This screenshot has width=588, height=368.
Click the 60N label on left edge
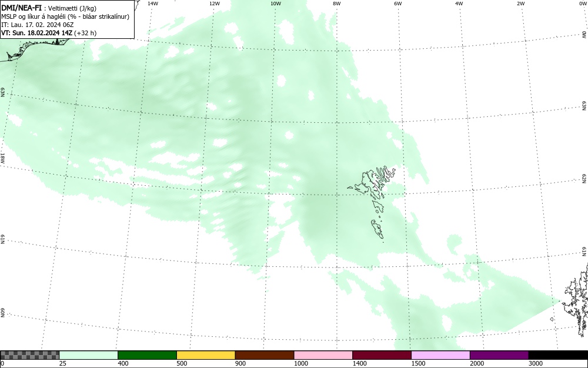click(x=2, y=313)
